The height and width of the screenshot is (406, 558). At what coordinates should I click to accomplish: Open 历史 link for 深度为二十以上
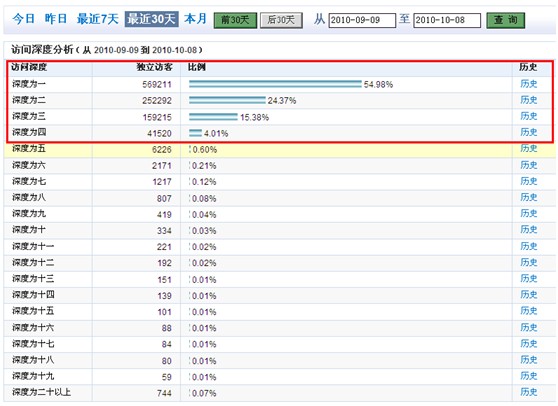coord(528,392)
